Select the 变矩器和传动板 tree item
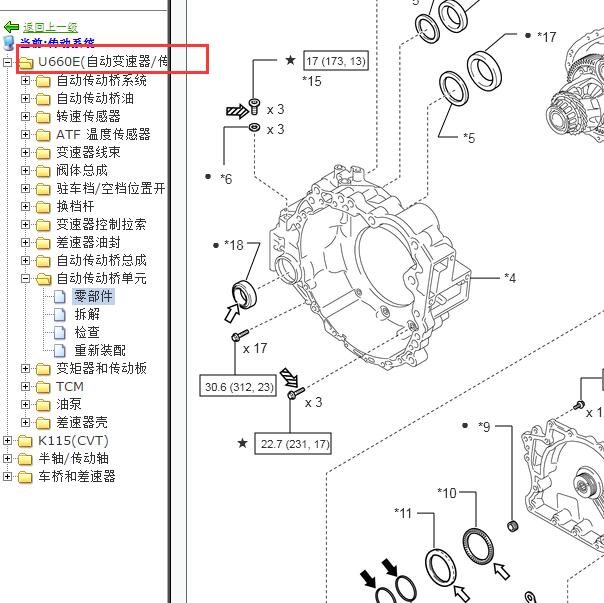Viewport: 604px width, 603px height. [x=101, y=368]
